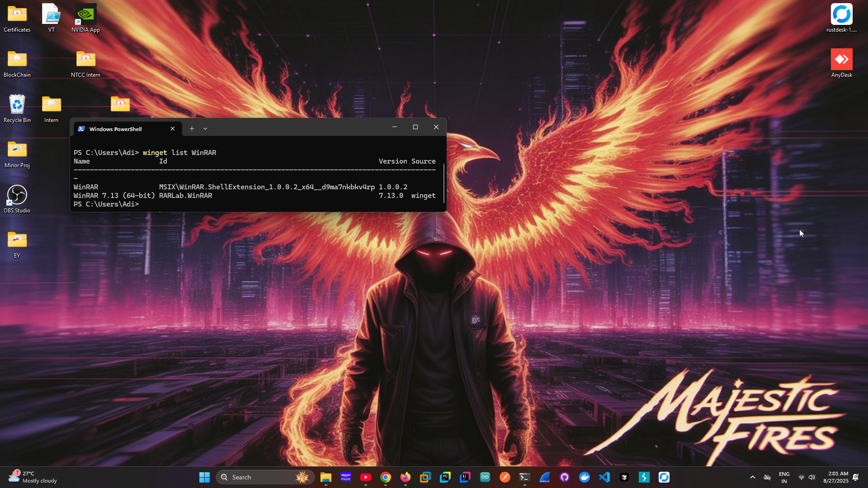
Task: Click the RARLab.WinRAR id text
Action: 185,196
